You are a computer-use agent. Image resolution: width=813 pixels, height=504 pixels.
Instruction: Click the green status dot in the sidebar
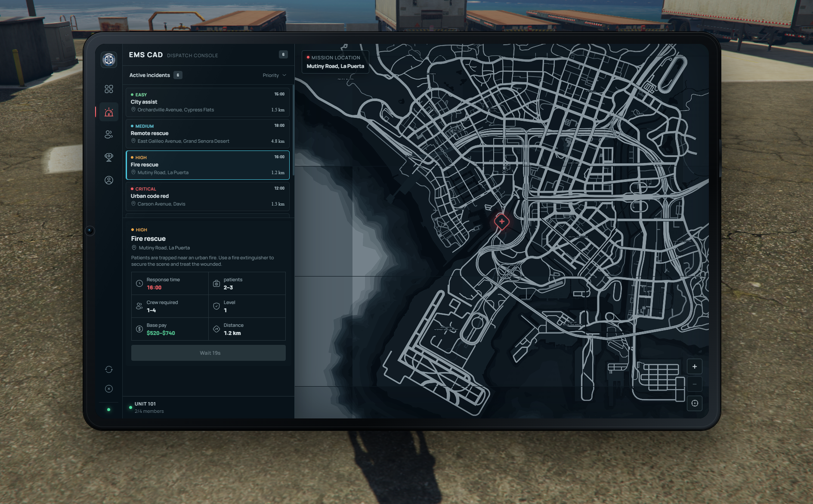(108, 409)
